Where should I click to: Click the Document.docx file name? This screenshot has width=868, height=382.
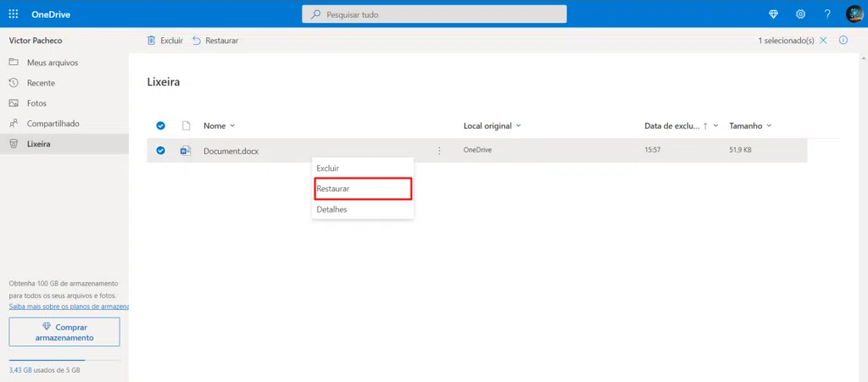(231, 151)
